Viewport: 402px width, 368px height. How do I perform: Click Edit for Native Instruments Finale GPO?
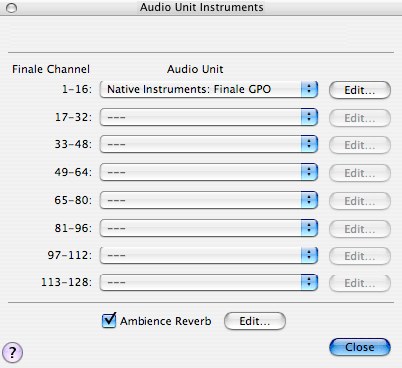[x=360, y=90]
